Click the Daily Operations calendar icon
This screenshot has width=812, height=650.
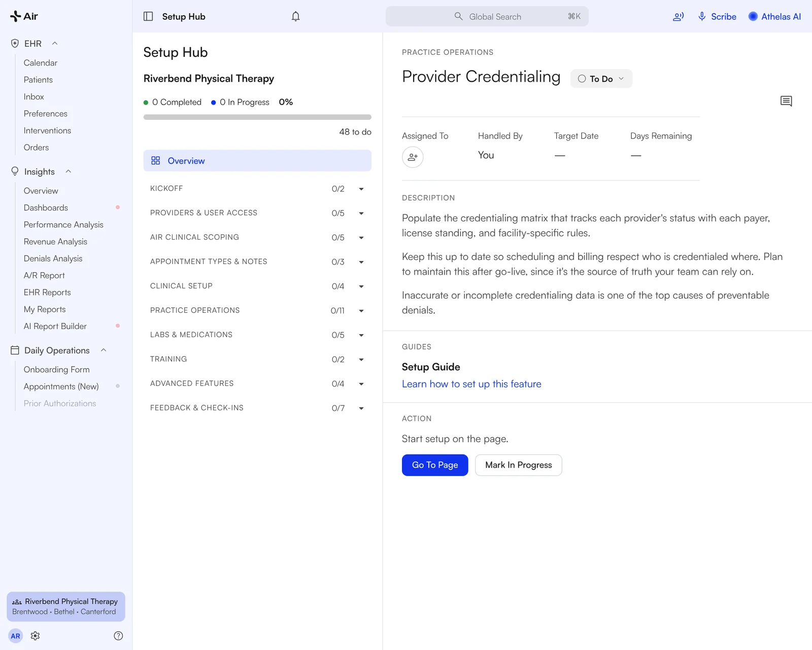tap(15, 350)
